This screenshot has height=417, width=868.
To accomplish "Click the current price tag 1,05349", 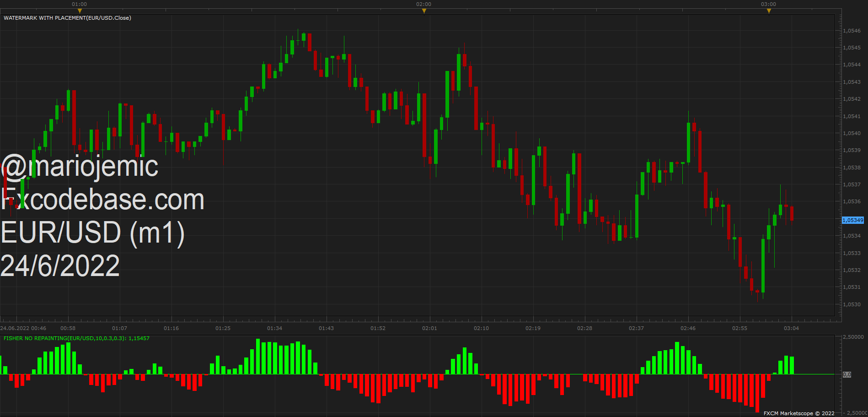I will pos(853,220).
